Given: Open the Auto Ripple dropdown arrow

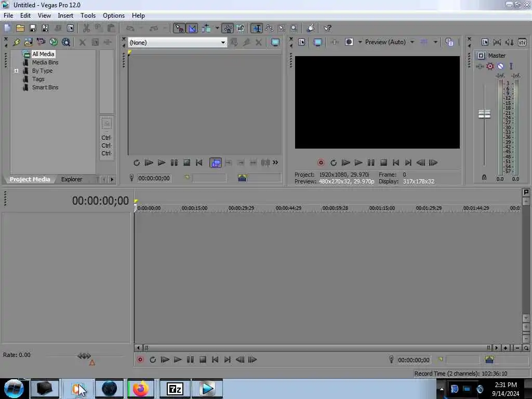Looking at the screenshot, I should 217,29.
